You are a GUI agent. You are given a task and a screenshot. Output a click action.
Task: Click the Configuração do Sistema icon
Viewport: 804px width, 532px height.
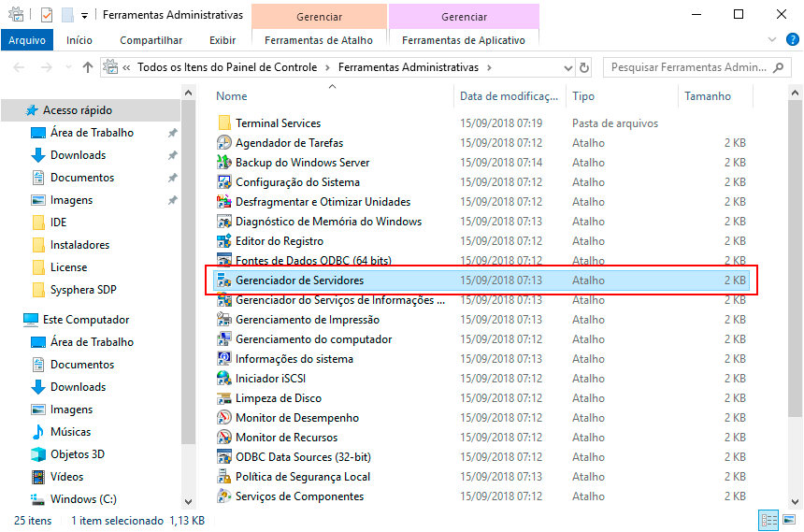click(224, 182)
